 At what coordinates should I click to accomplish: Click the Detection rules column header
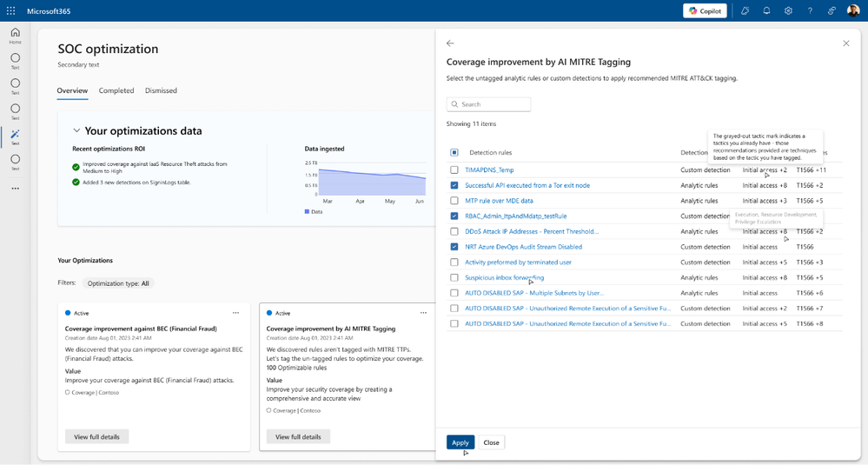tap(490, 152)
